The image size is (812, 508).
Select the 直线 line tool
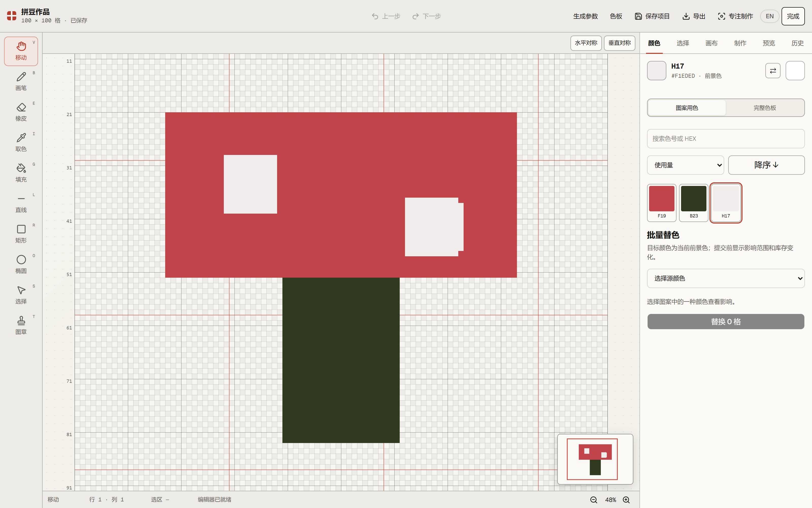pos(21,204)
